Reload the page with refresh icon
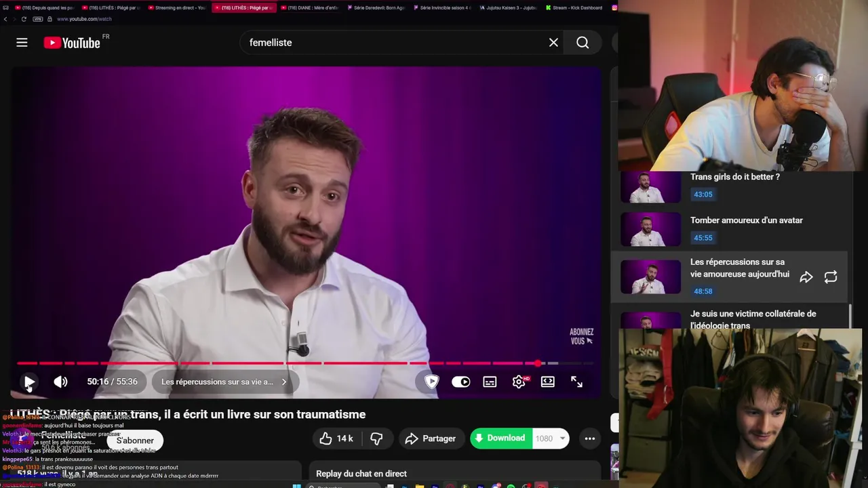 coord(24,19)
